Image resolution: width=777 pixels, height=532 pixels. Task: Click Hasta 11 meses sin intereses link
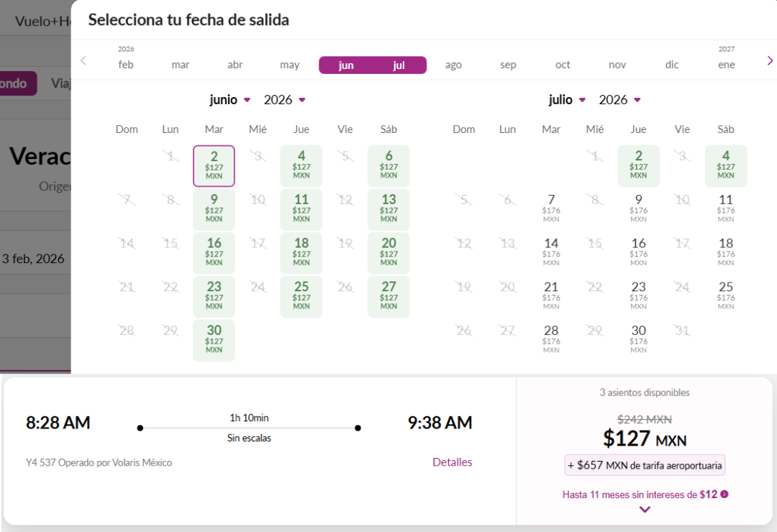click(x=637, y=495)
